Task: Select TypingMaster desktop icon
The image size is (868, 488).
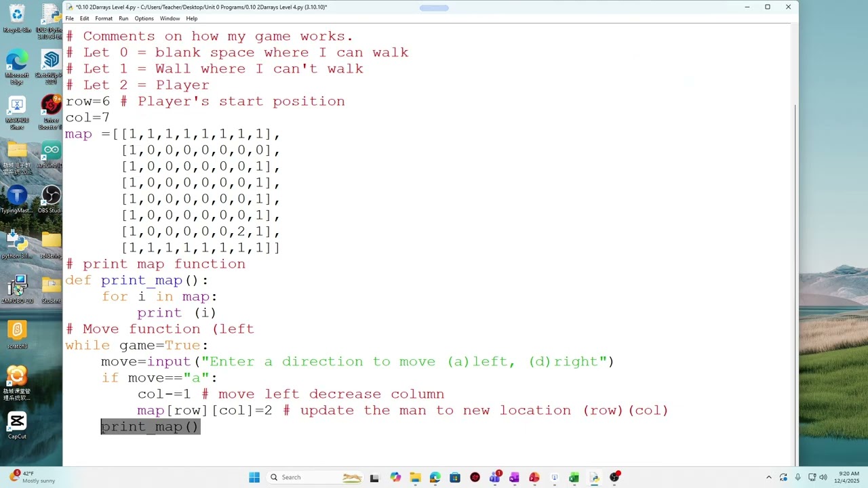Action: (x=17, y=200)
